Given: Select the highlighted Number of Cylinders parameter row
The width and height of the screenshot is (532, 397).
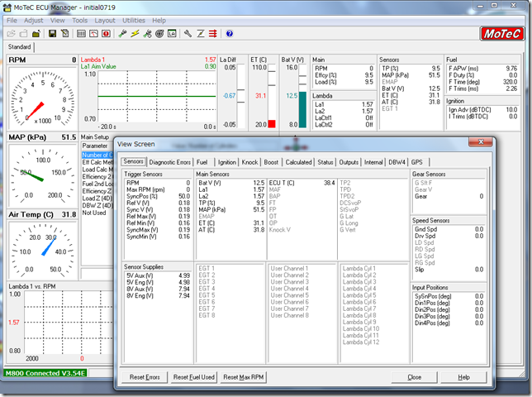Looking at the screenshot, I should [x=97, y=155].
